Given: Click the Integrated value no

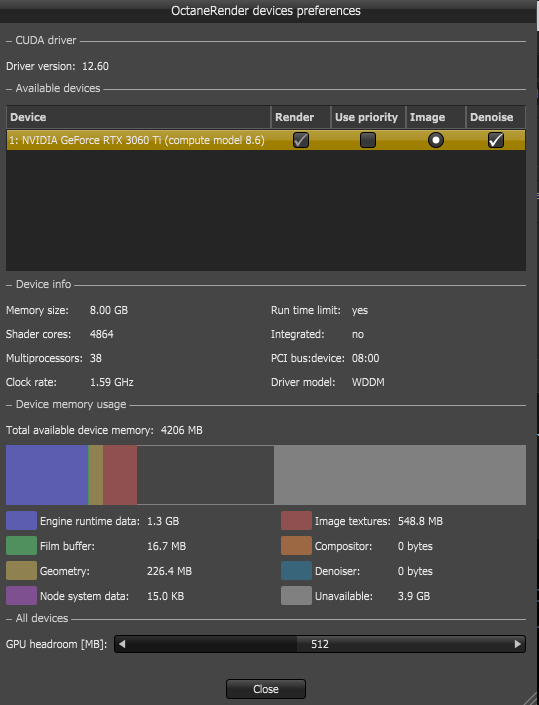Looking at the screenshot, I should [358, 334].
